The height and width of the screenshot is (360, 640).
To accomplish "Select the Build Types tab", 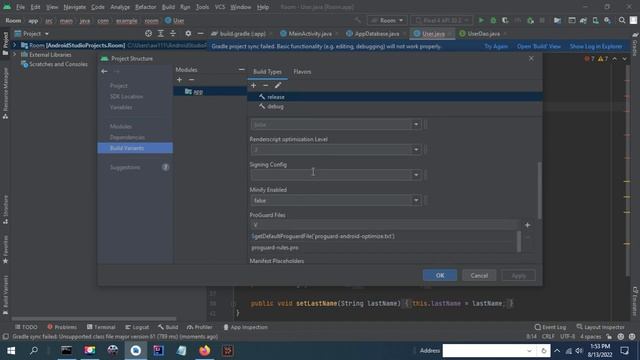I will (x=267, y=71).
